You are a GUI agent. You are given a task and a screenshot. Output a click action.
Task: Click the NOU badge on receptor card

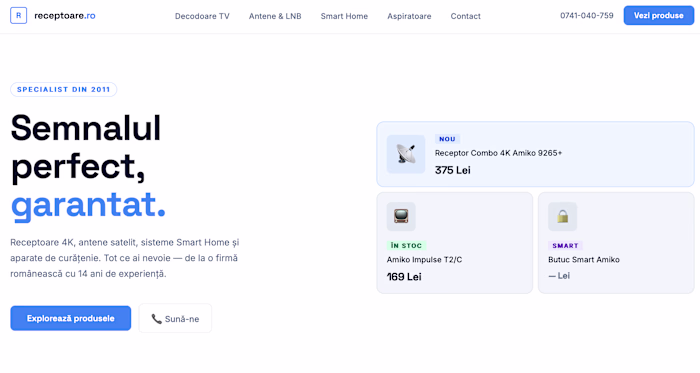pos(447,139)
